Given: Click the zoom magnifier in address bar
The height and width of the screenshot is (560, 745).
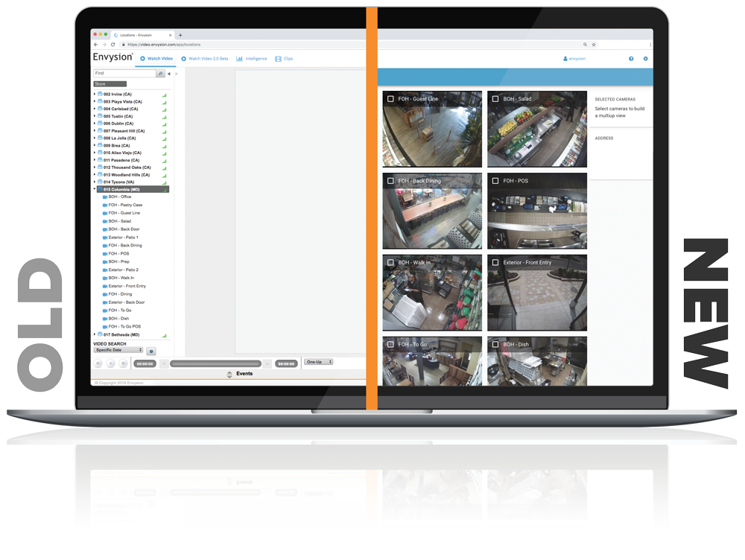Looking at the screenshot, I should (585, 45).
